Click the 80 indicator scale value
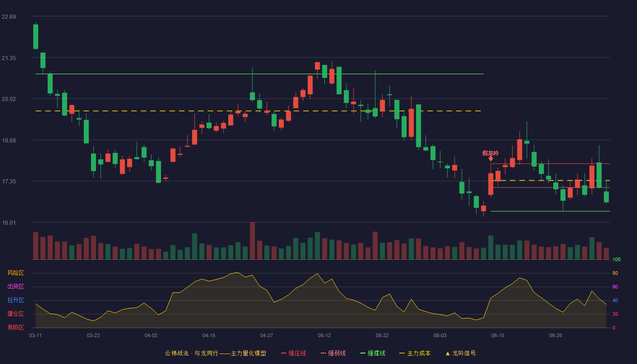The image size is (637, 364). click(615, 273)
